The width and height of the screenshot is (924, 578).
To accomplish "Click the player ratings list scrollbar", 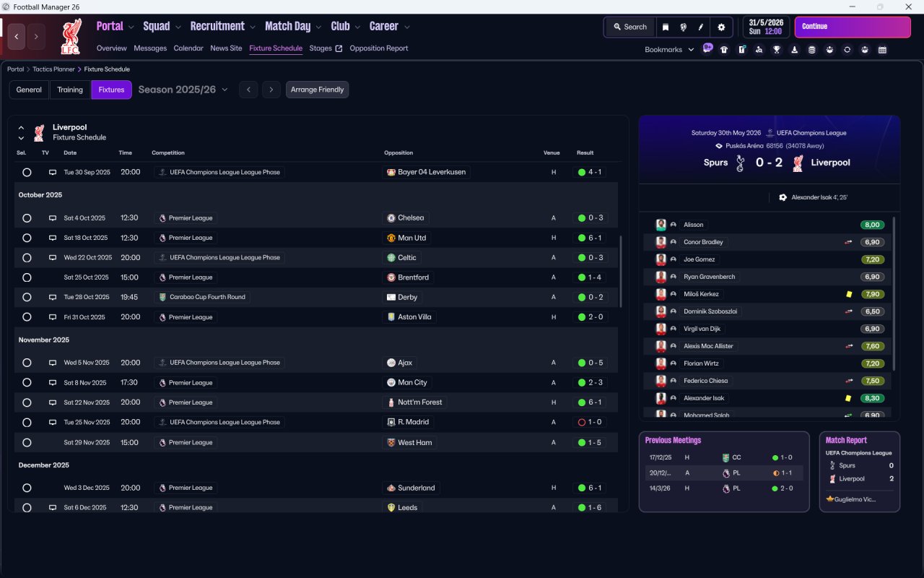I will [x=894, y=293].
